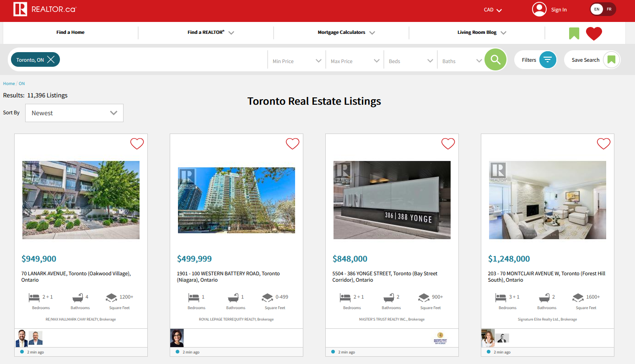
Task: Click the REALTOR.ca logo
Action: click(45, 9)
